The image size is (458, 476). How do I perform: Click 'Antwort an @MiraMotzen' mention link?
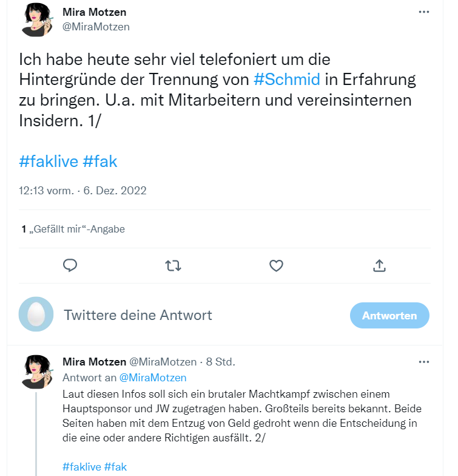[x=152, y=378]
